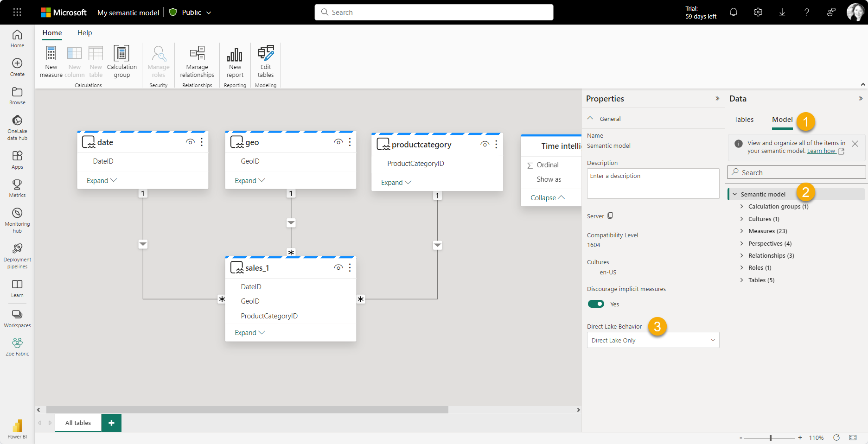Click the New measure icon
Screen dimensions: 868x444
click(51, 53)
